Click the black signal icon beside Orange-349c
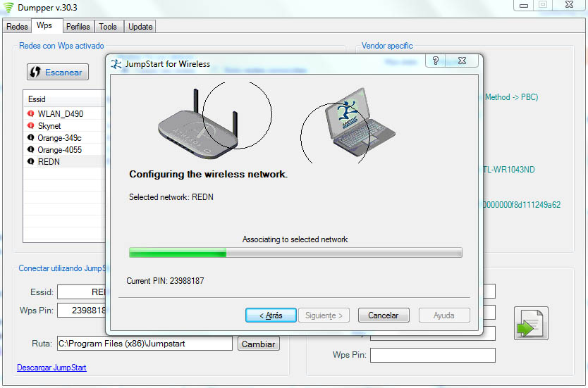Viewport: 588px width, 388px height. click(x=31, y=137)
